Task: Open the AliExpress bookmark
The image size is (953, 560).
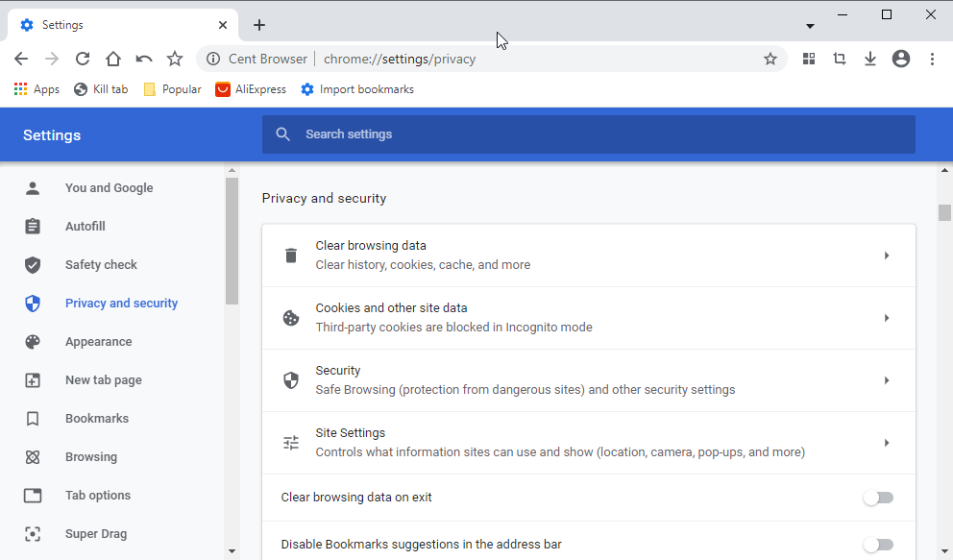Action: [x=251, y=89]
